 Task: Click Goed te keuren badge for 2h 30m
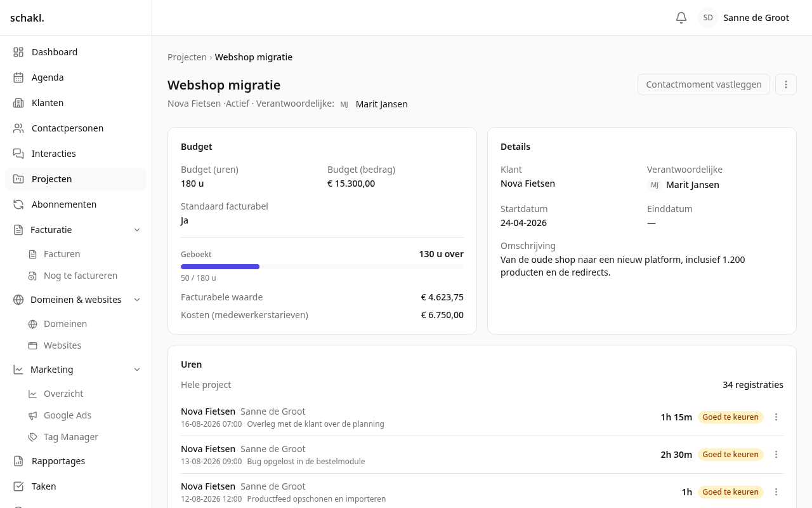(731, 455)
